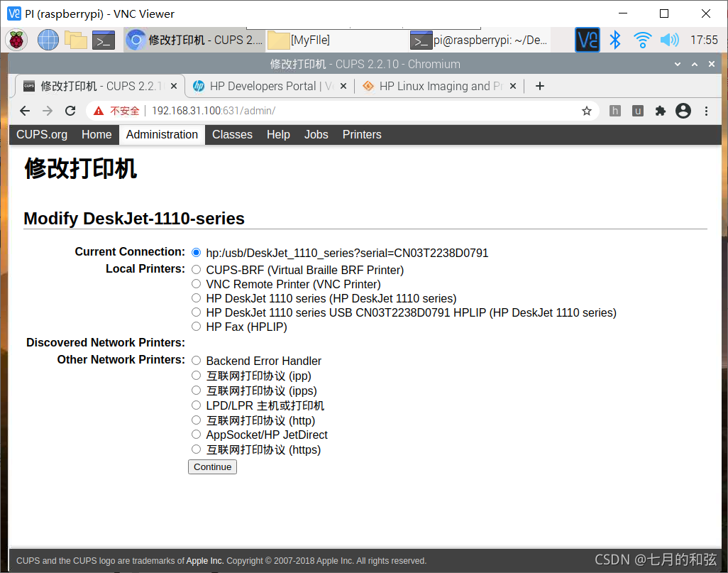The image size is (728, 573).
Task: Open a new browser tab
Action: pos(539,86)
